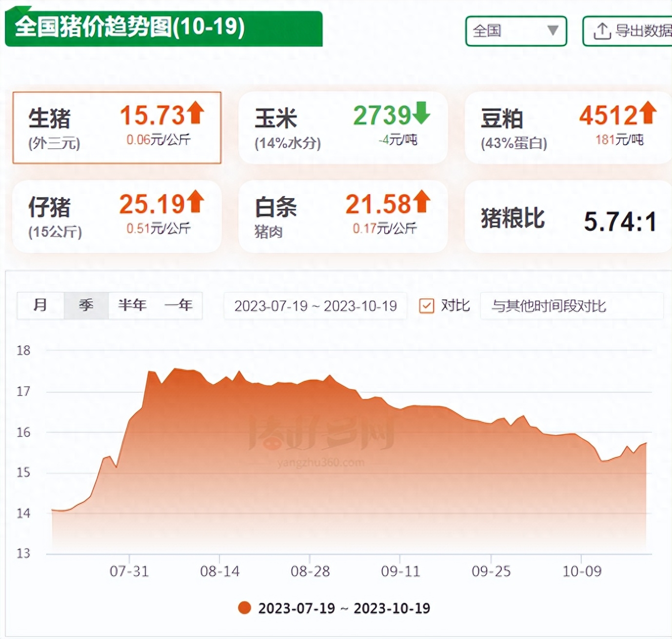Click the -4元/吨 change value
672x639 pixels.
398,140
